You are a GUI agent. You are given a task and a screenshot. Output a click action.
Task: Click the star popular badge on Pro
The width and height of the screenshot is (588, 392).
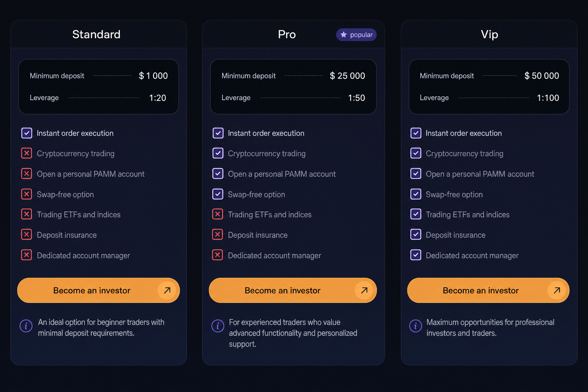(x=356, y=35)
